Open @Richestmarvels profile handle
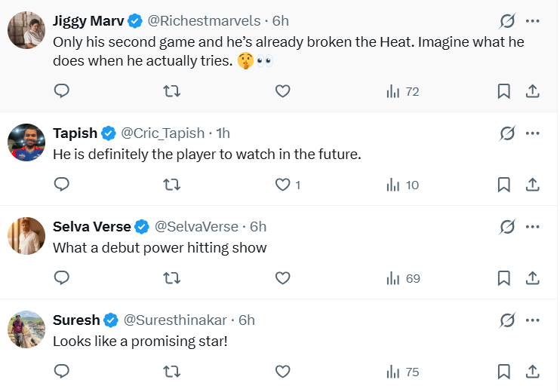560x392 pixels. (204, 21)
